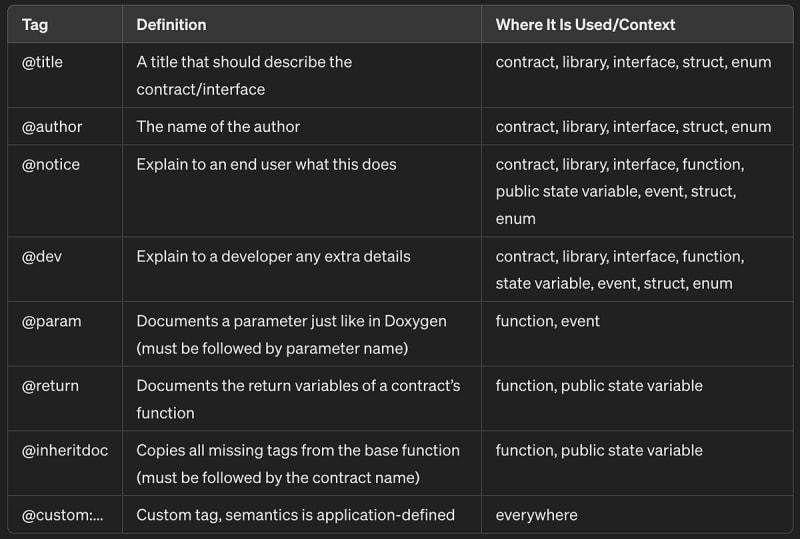This screenshot has width=800, height=539.
Task: Select the @custom:... tag cell
Action: click(61, 515)
